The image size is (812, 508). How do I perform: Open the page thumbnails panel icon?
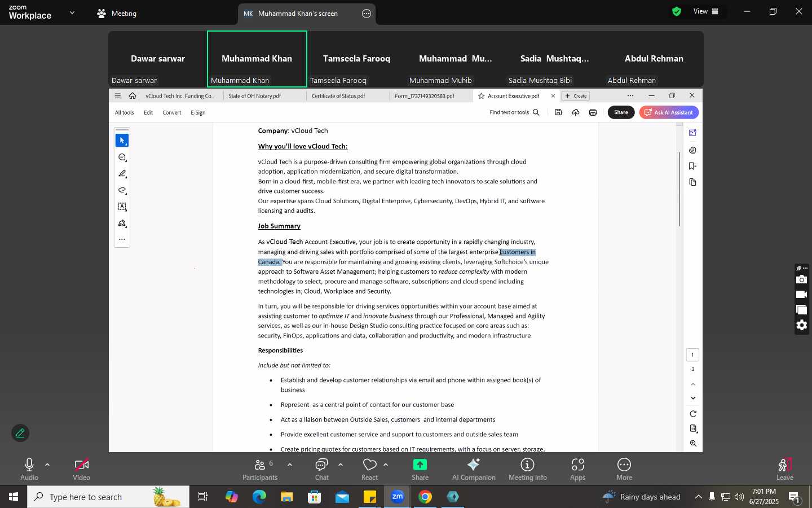pyautogui.click(x=693, y=182)
